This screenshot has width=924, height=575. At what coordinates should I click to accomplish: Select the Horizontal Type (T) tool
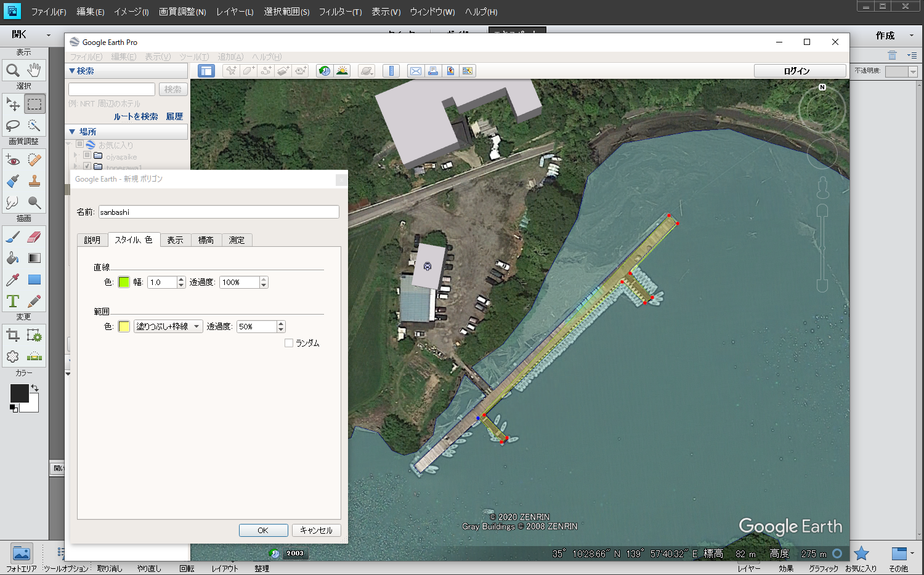pyautogui.click(x=13, y=301)
